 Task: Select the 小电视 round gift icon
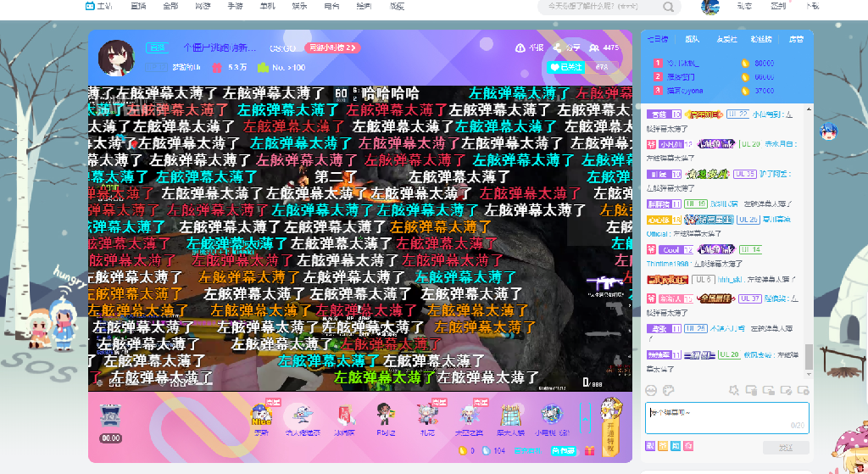[x=552, y=415]
